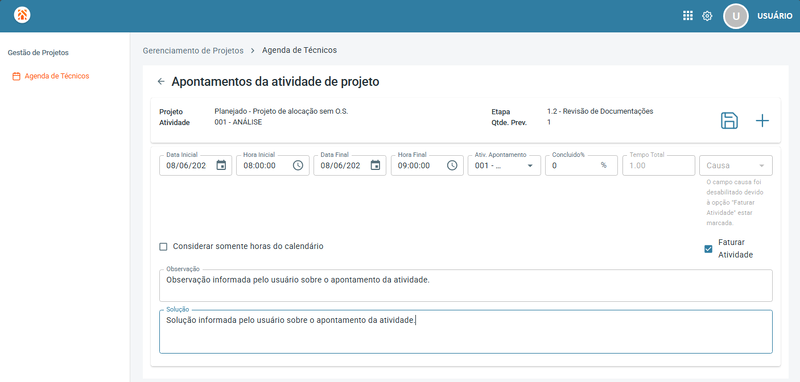
Task: Open calendar picker for Data Inicial
Action: [221, 165]
